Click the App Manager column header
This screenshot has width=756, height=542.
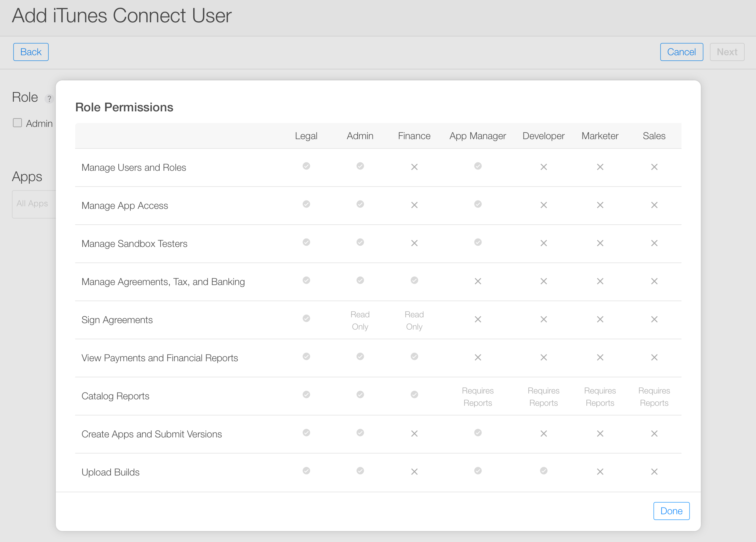click(477, 136)
